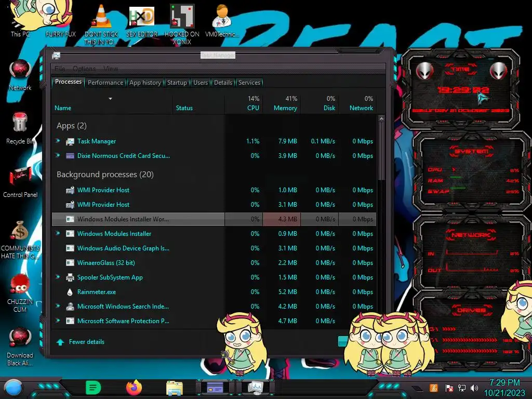The image size is (532, 399).
Task: Open the Network desktop icon
Action: tap(20, 75)
